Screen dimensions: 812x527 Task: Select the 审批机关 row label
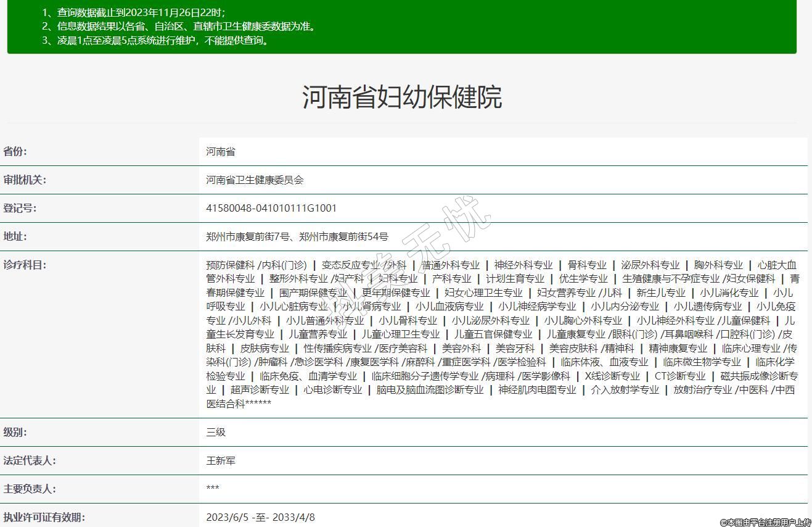(25, 180)
